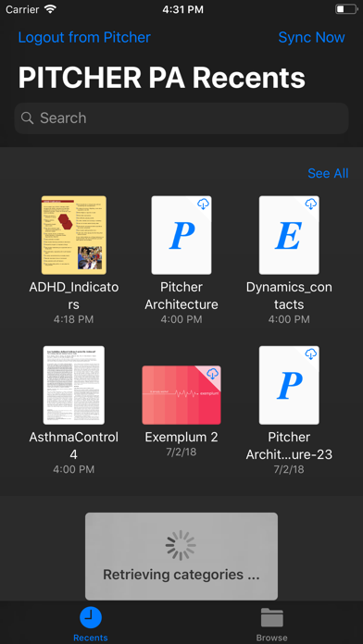Switch to the Browse tab

(x=271, y=625)
